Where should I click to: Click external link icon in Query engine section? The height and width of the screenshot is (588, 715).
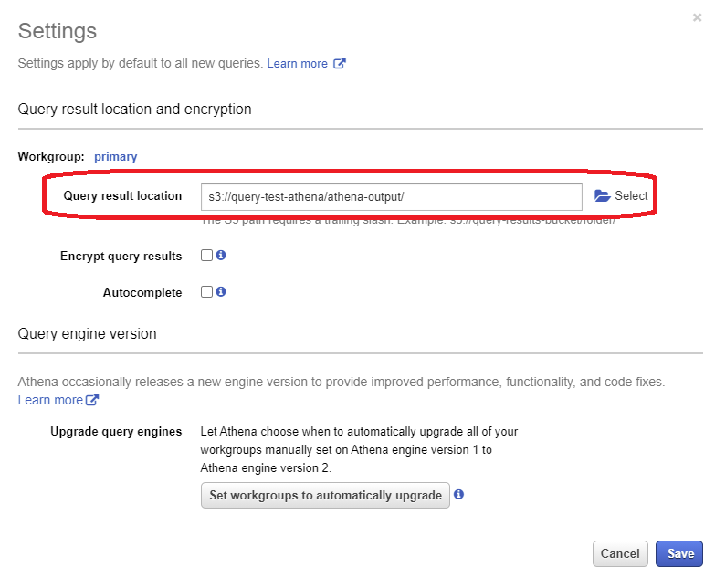92,400
